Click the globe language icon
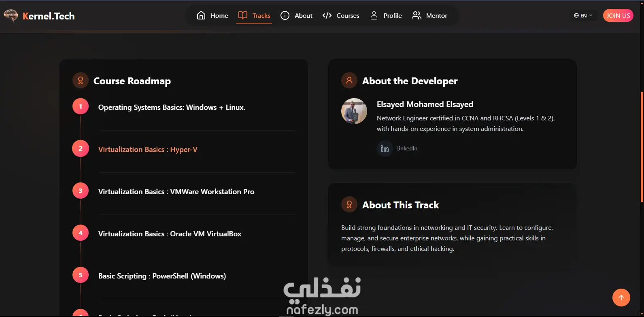Screen dimensions: 644x317 point(576,15)
